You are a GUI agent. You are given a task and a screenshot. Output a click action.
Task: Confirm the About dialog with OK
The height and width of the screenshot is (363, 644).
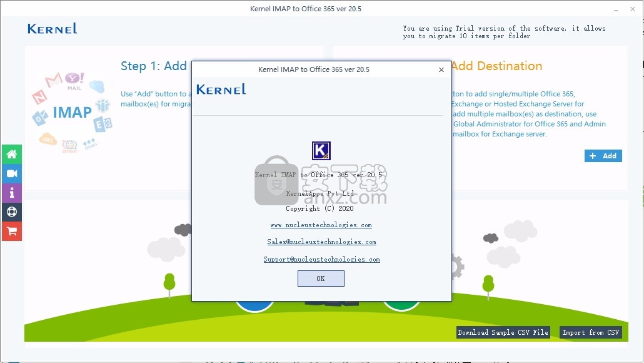point(321,279)
